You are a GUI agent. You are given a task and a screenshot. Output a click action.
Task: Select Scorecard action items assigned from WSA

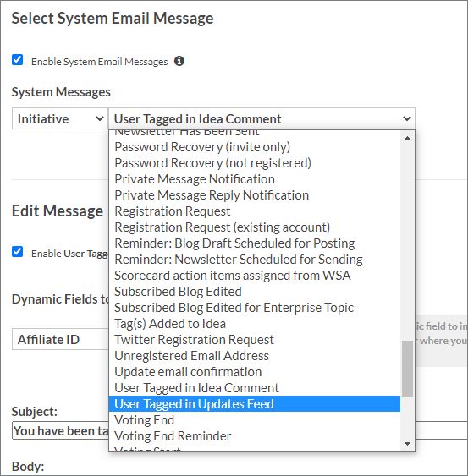point(255,276)
